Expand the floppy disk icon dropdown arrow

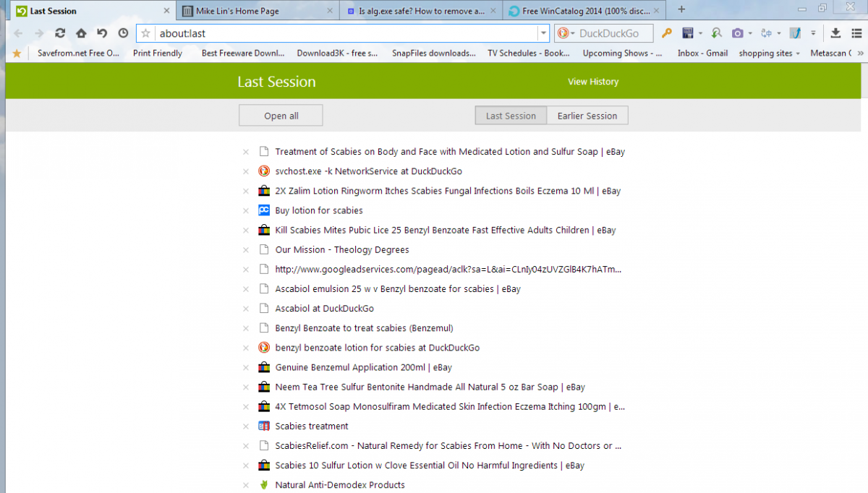[700, 33]
